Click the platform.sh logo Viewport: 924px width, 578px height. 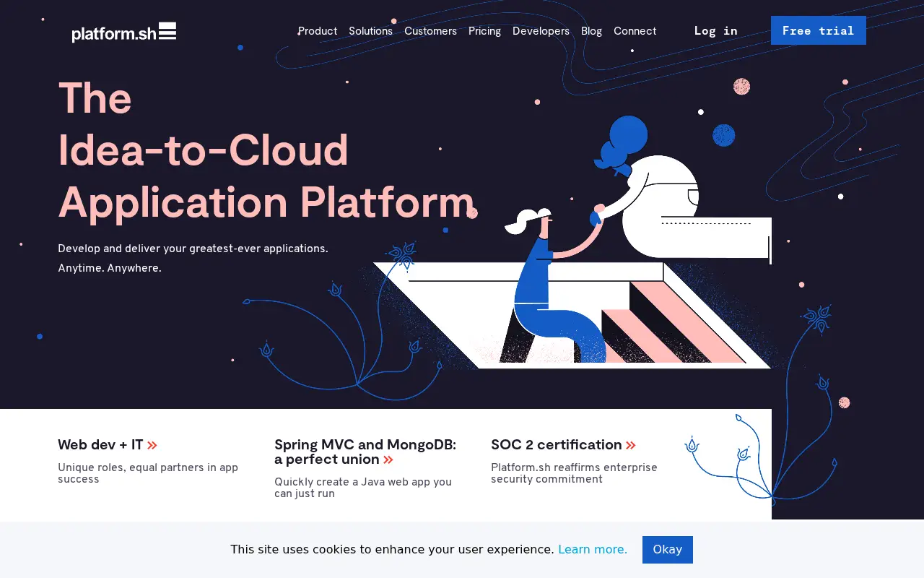pos(124,33)
